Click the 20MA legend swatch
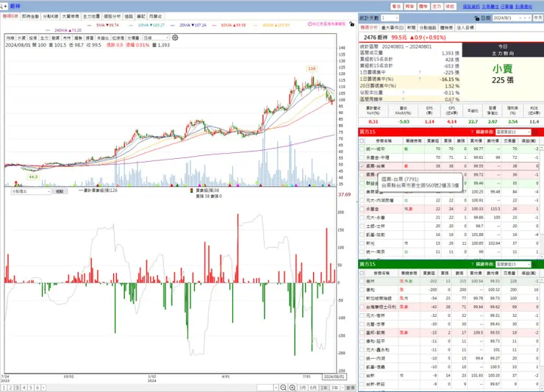544x392 pixels. coord(173,25)
